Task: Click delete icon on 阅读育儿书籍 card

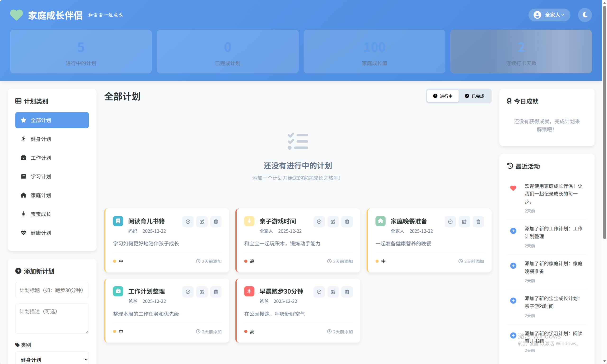Action: tap(216, 221)
